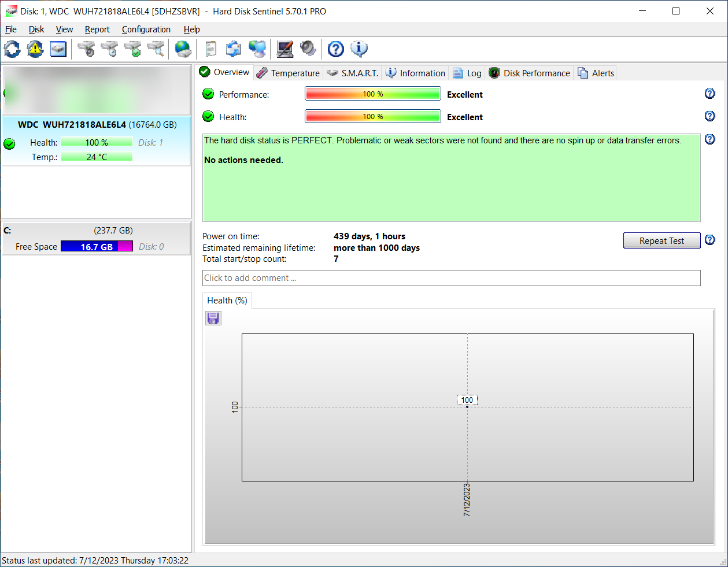Open the Report menu
The height and width of the screenshot is (567, 728).
coord(97,29)
